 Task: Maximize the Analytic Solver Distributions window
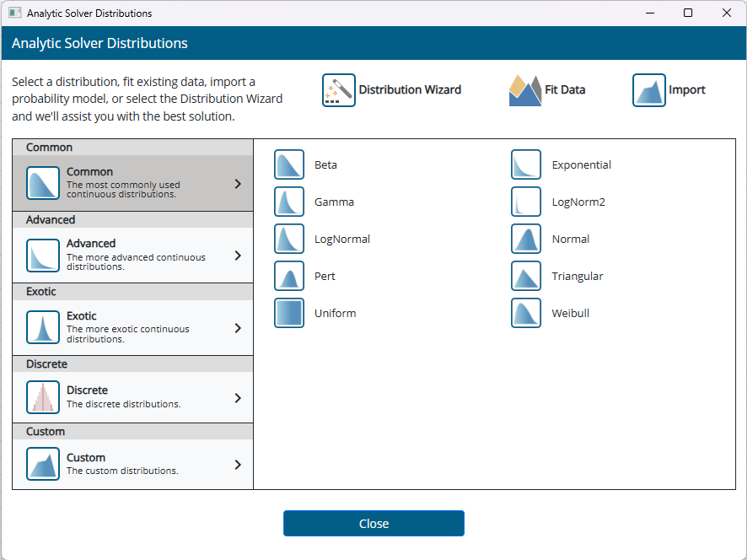click(688, 13)
